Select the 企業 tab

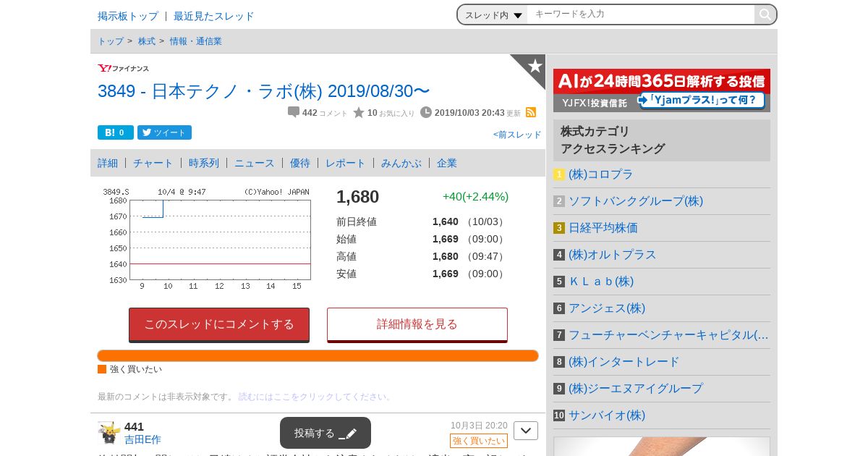coord(447,163)
